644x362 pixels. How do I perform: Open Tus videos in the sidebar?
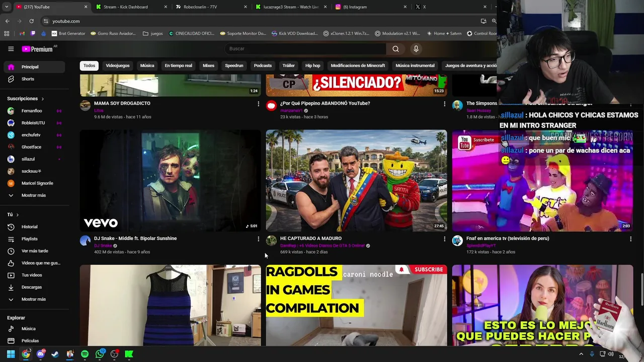(34, 275)
